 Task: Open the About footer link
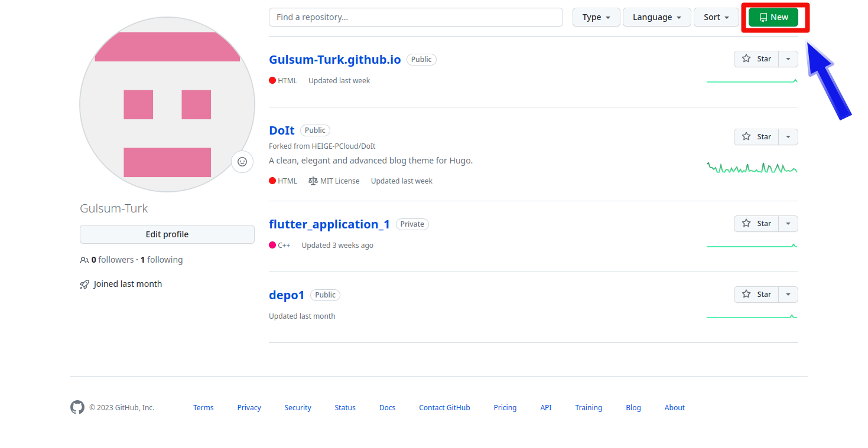[675, 408]
